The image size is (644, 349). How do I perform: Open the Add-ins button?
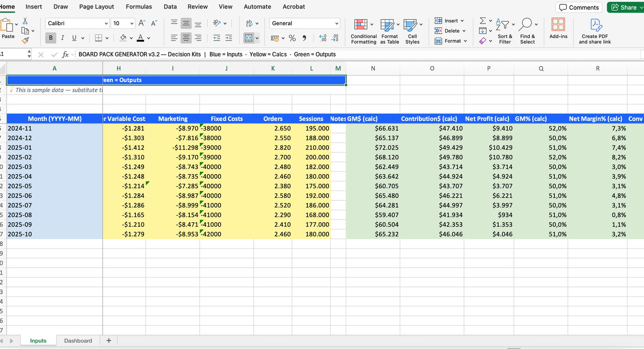pos(558,29)
